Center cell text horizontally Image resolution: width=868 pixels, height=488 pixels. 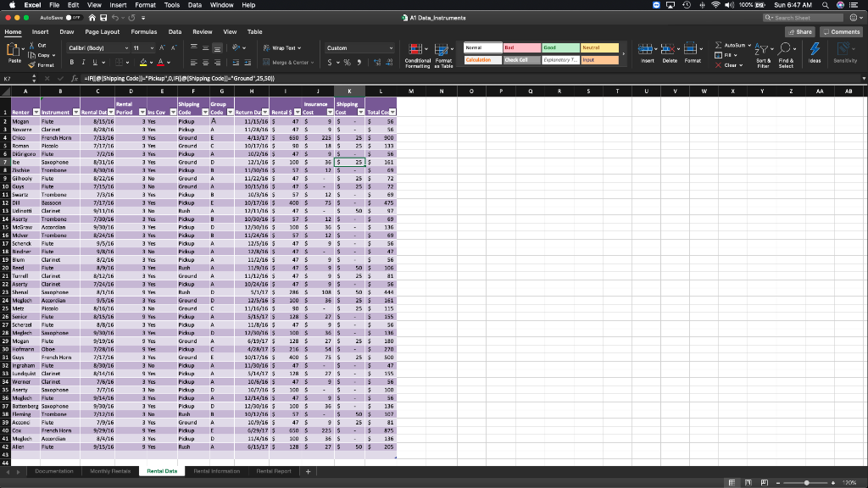[x=205, y=63]
